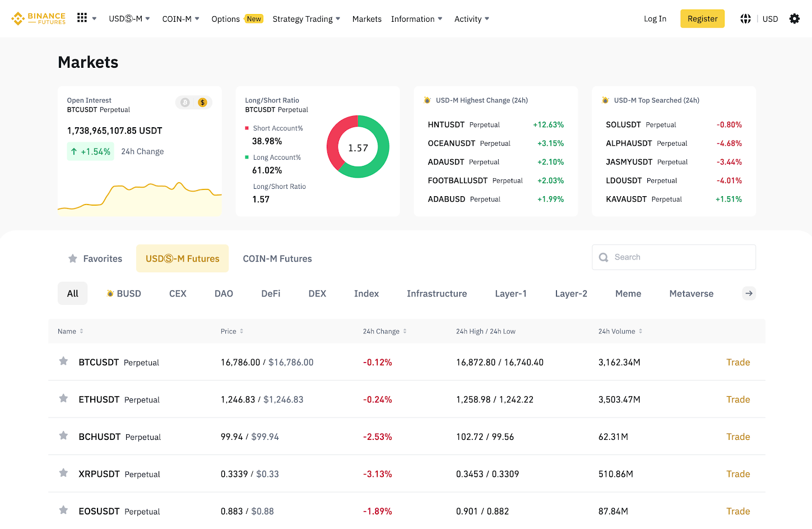Viewport: 812px width, 529px height.
Task: Switch Open Interest to dollar toggle
Action: click(x=202, y=103)
